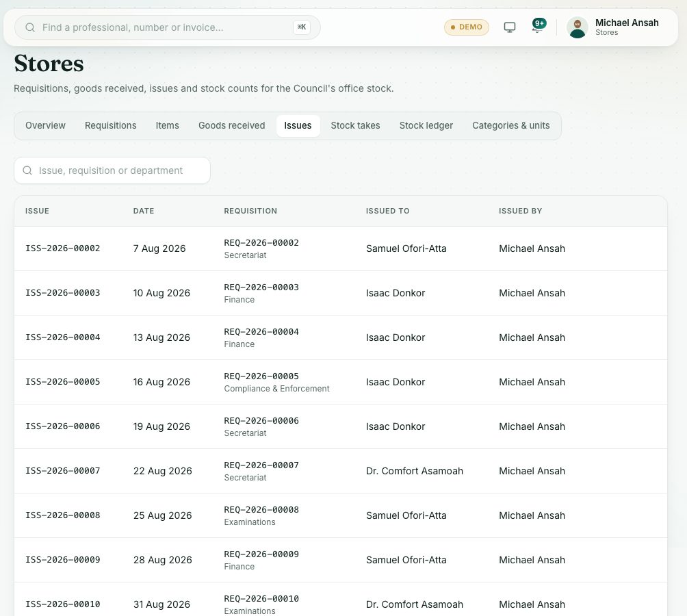
Task: Click the date 28 Aug 2026
Action: (163, 560)
